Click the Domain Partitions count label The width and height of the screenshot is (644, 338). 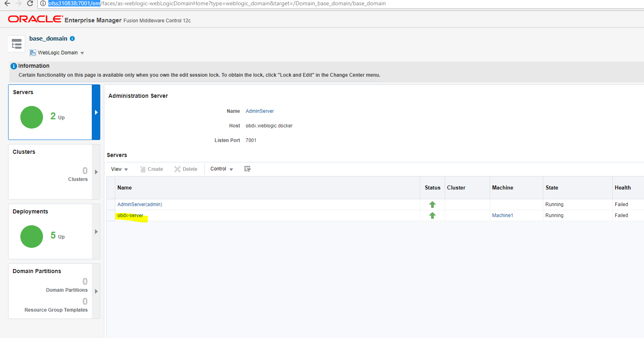coord(67,290)
